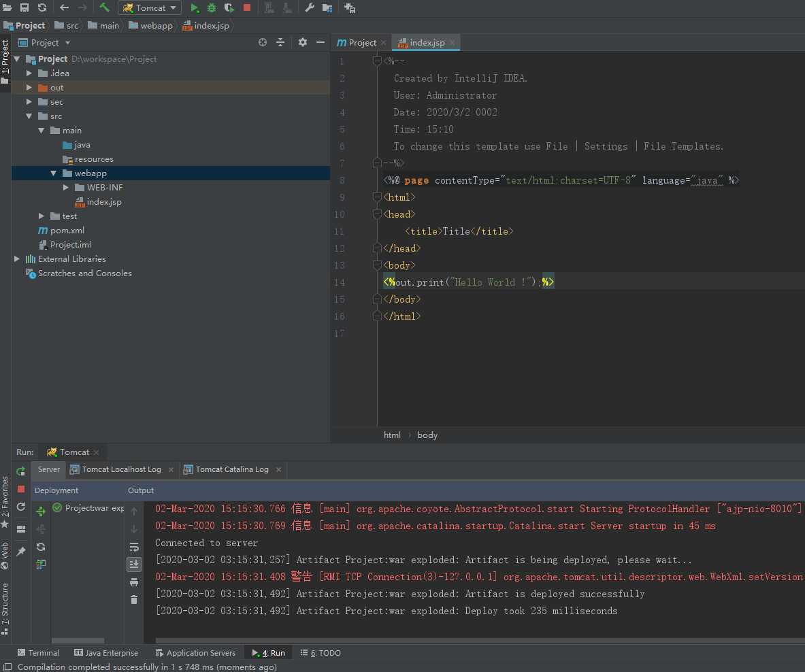This screenshot has height=672, width=805.
Task: Rerun Tomcat from the Run panel
Action: [21, 471]
